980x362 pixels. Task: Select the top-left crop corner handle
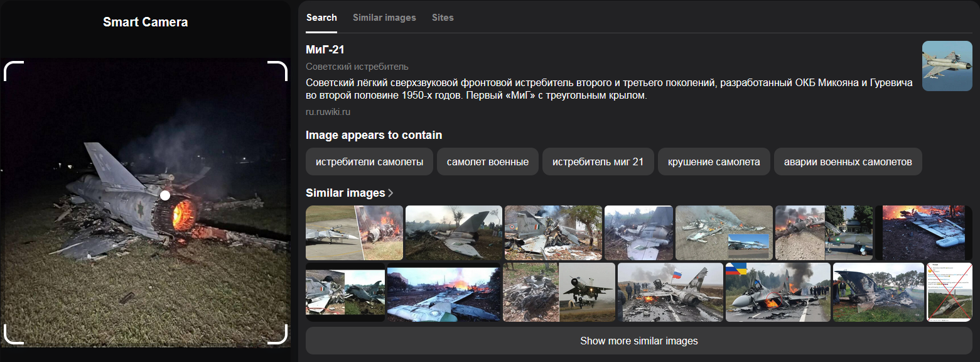[x=14, y=71]
